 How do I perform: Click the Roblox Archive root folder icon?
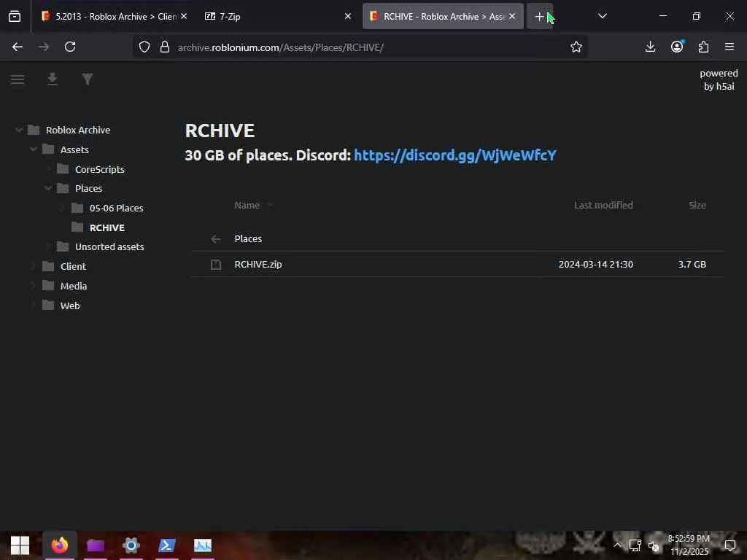[34, 130]
